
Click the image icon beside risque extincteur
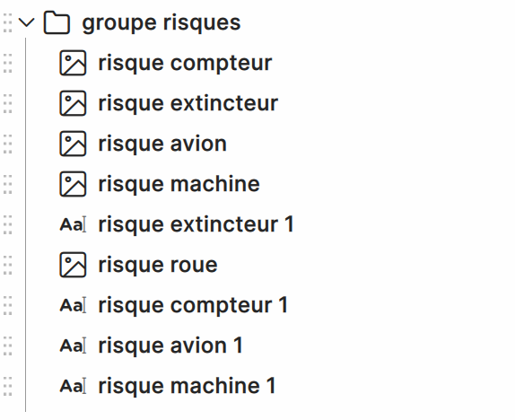[x=73, y=103]
